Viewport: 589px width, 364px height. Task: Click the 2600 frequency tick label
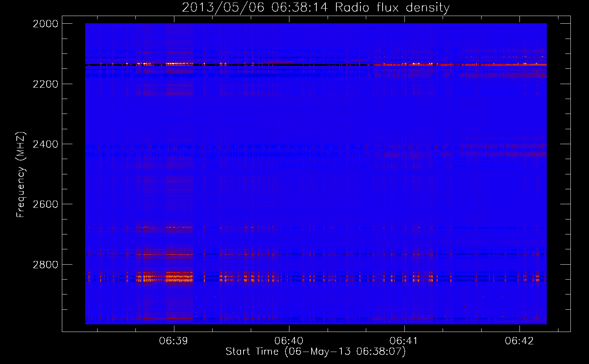click(46, 204)
